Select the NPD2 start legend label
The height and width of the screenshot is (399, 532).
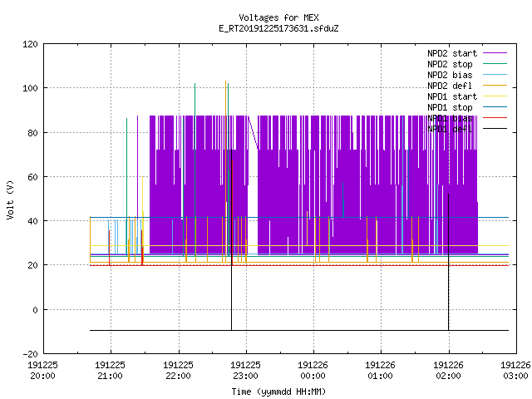coord(452,53)
